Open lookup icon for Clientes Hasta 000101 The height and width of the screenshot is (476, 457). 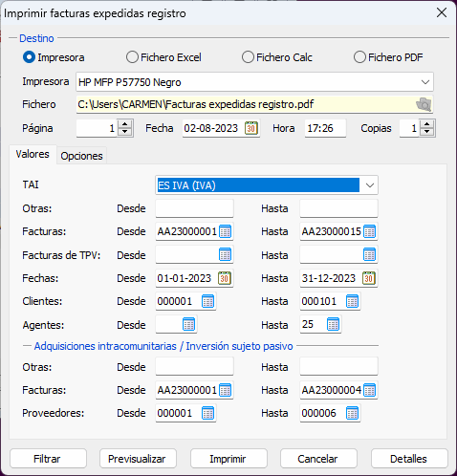click(353, 301)
